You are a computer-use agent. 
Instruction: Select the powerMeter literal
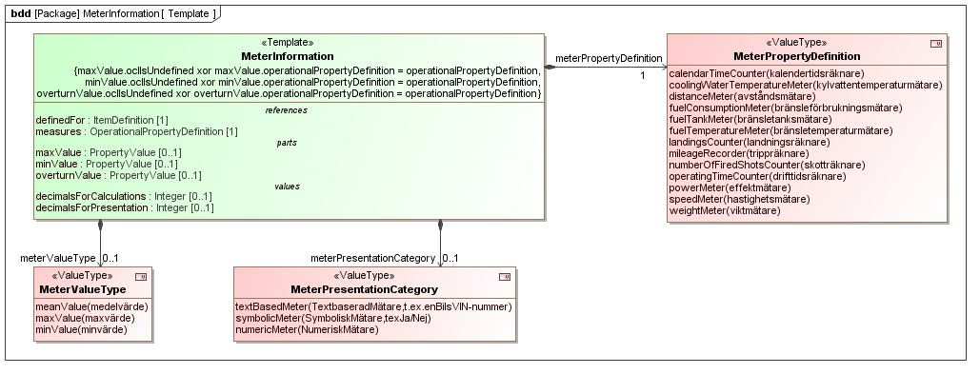tap(730, 187)
